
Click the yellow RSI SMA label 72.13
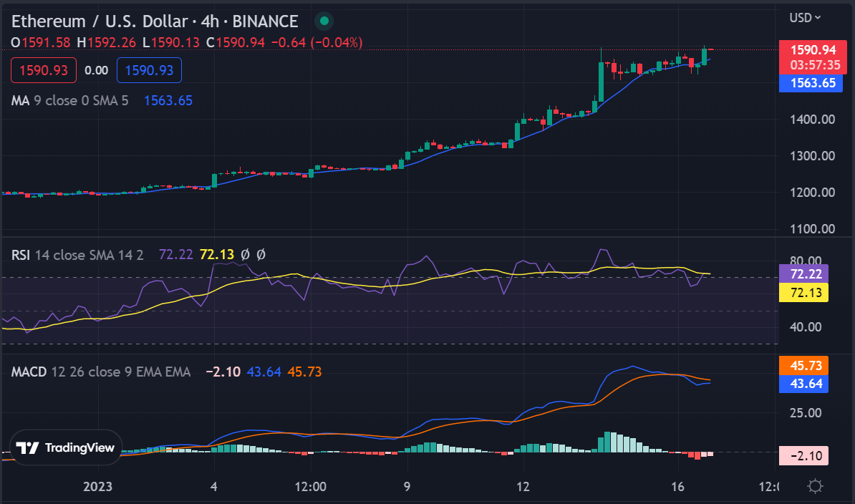coord(803,293)
